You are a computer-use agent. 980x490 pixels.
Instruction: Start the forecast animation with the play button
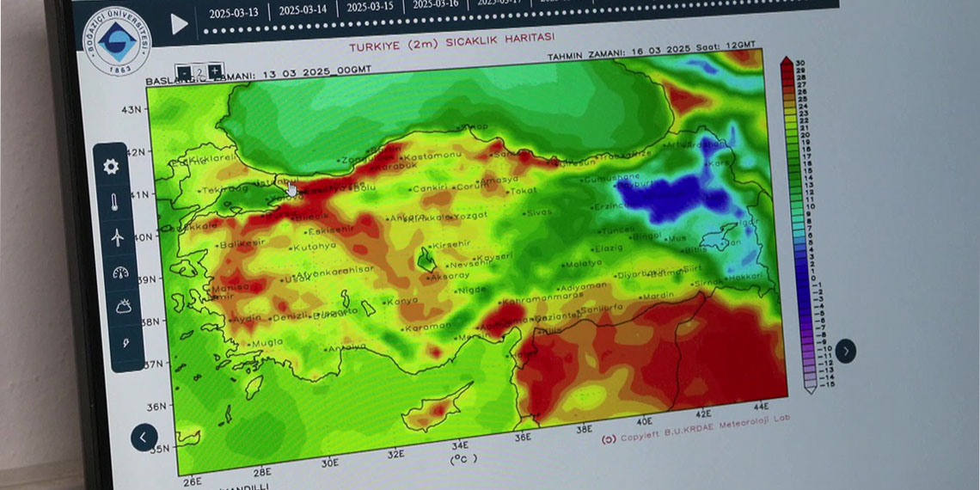pyautogui.click(x=179, y=24)
